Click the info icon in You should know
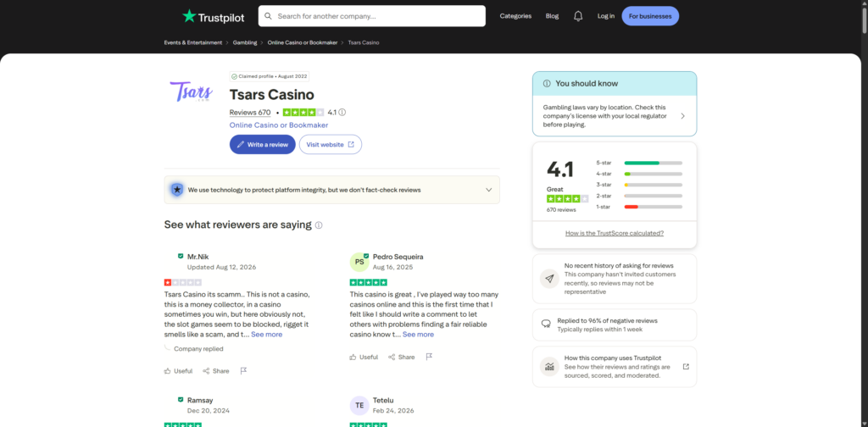Image resolution: width=868 pixels, height=427 pixels. pyautogui.click(x=547, y=84)
